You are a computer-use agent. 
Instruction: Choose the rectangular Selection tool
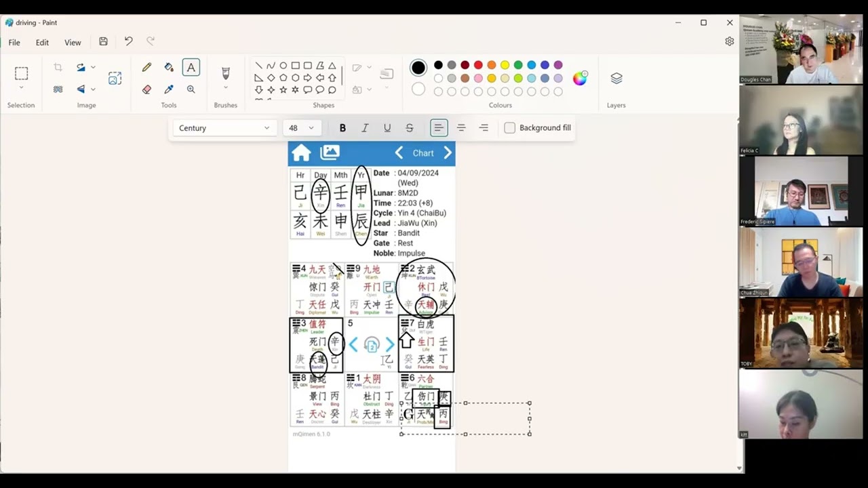21,73
